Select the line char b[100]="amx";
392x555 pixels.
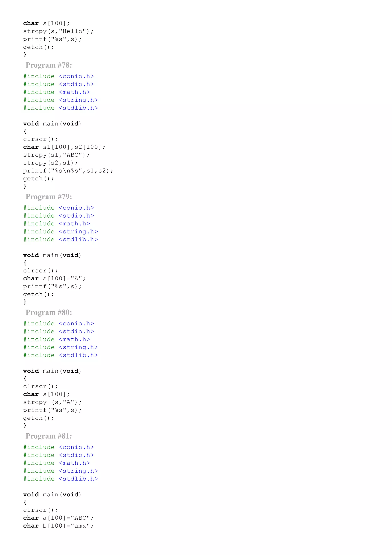[58, 526]
